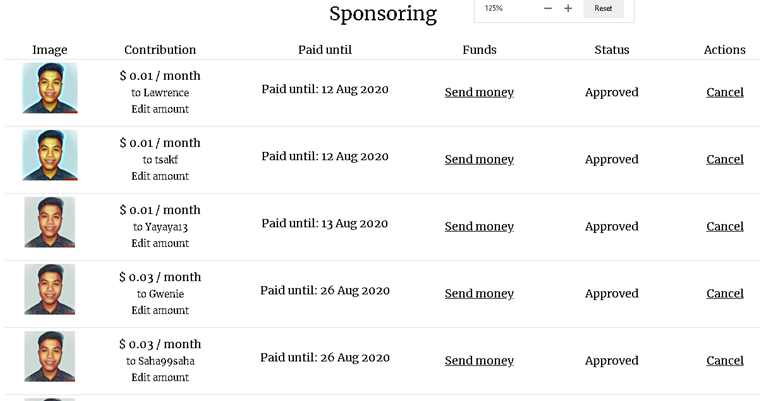This screenshot has height=401, width=776.
Task: Click Saha99saha's profile thumbnail
Action: (50, 356)
